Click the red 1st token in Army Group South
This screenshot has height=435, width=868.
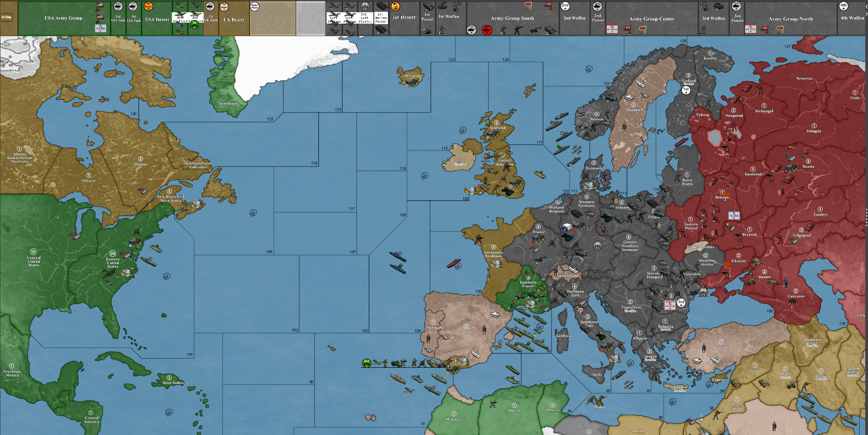pos(486,30)
